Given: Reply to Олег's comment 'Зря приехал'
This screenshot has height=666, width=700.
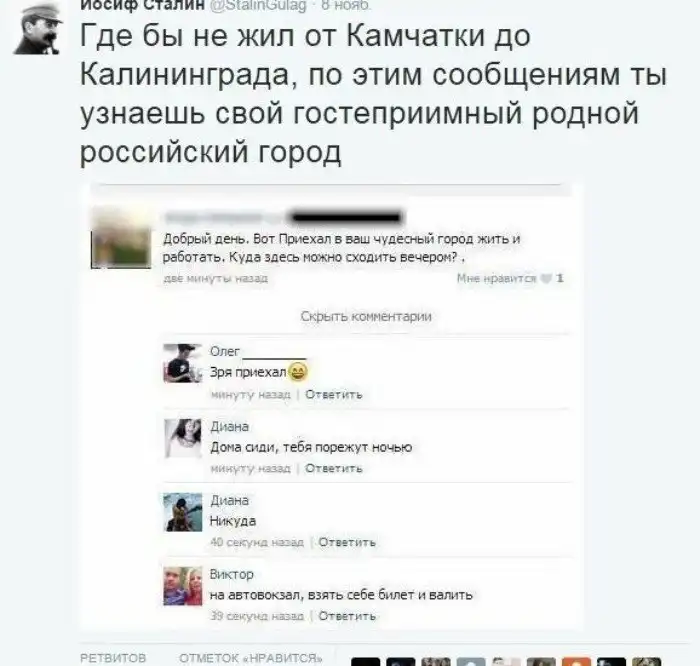Looking at the screenshot, I should point(333,395).
